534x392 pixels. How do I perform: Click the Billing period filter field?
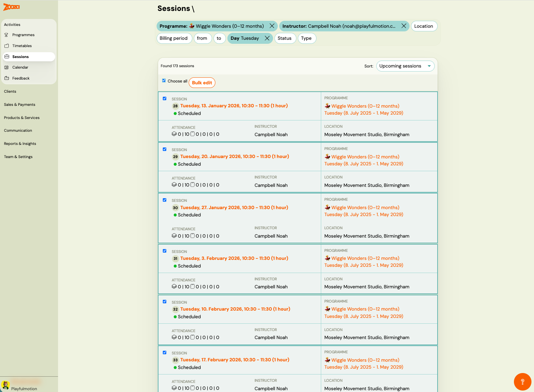(174, 38)
